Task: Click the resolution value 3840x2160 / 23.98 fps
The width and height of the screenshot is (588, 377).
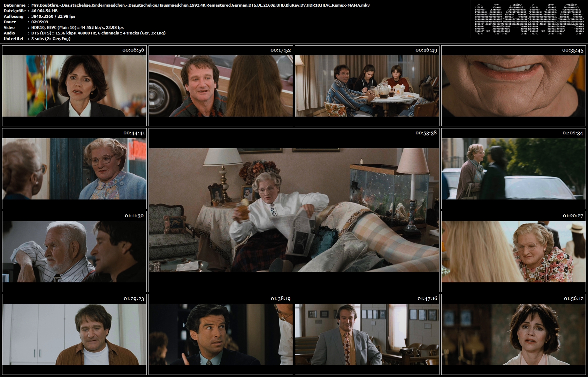Action: coord(53,16)
